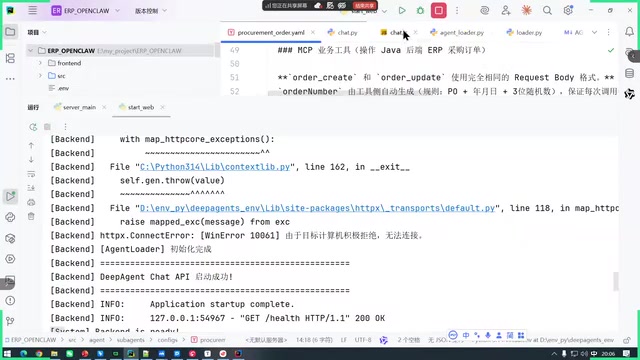This screenshot has width=640, height=360.
Task: Open more run actions vertical dots
Action: (457, 11)
